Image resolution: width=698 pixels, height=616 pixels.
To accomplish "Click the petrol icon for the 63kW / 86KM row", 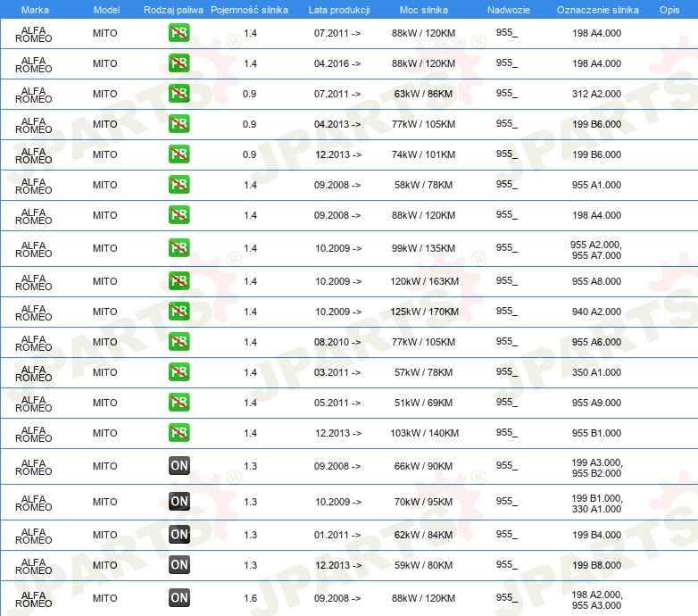I will pos(179,94).
